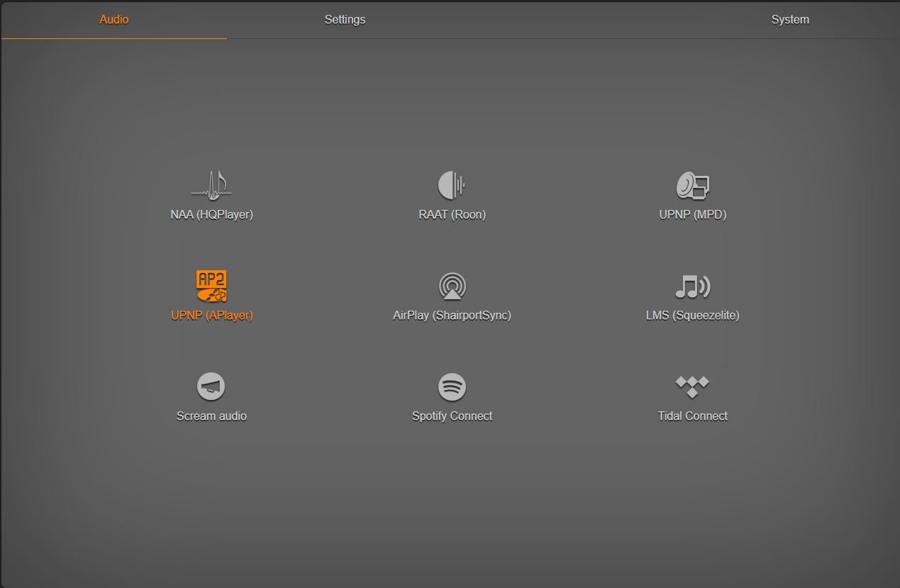900x588 pixels.
Task: Click the "UPNP (MPD)" label
Action: tap(693, 215)
